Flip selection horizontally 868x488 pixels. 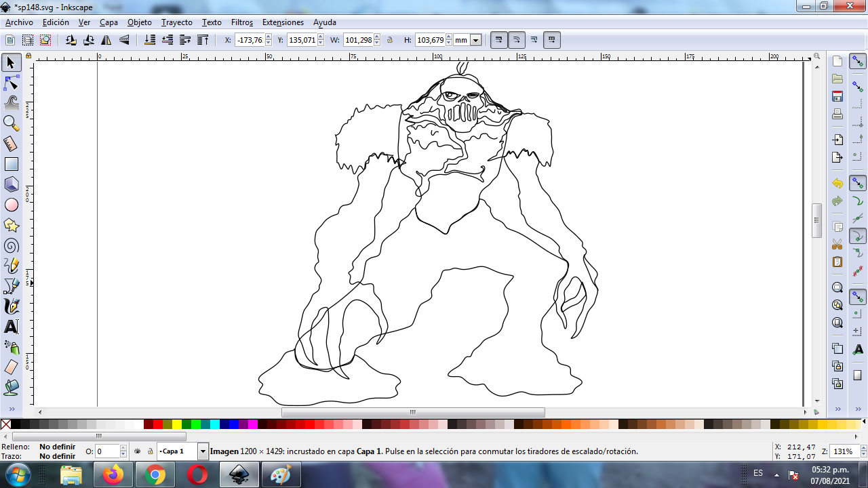106,40
